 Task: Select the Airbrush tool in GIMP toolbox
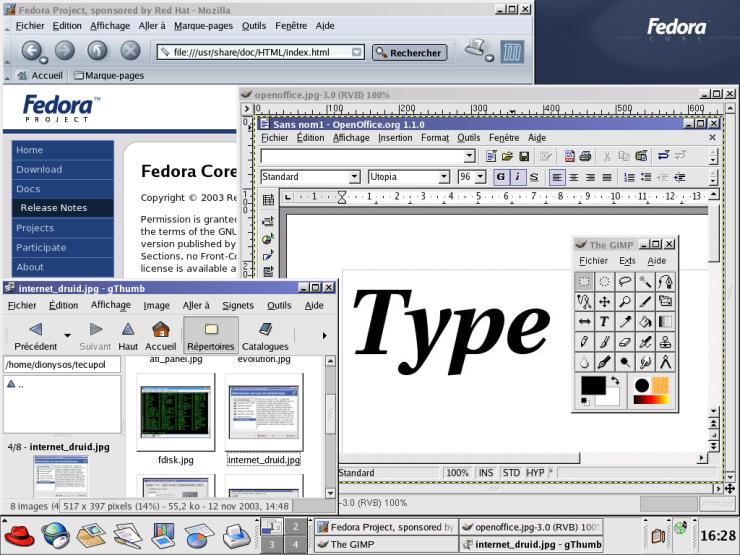[x=645, y=342]
